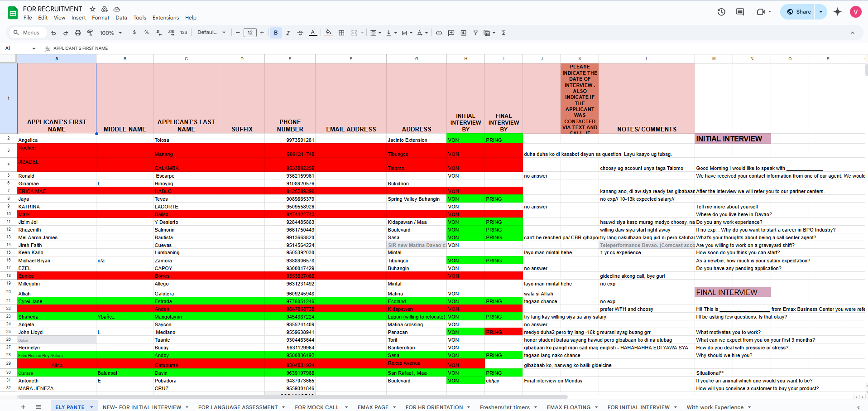
Task: Format selection as currency
Action: [134, 33]
